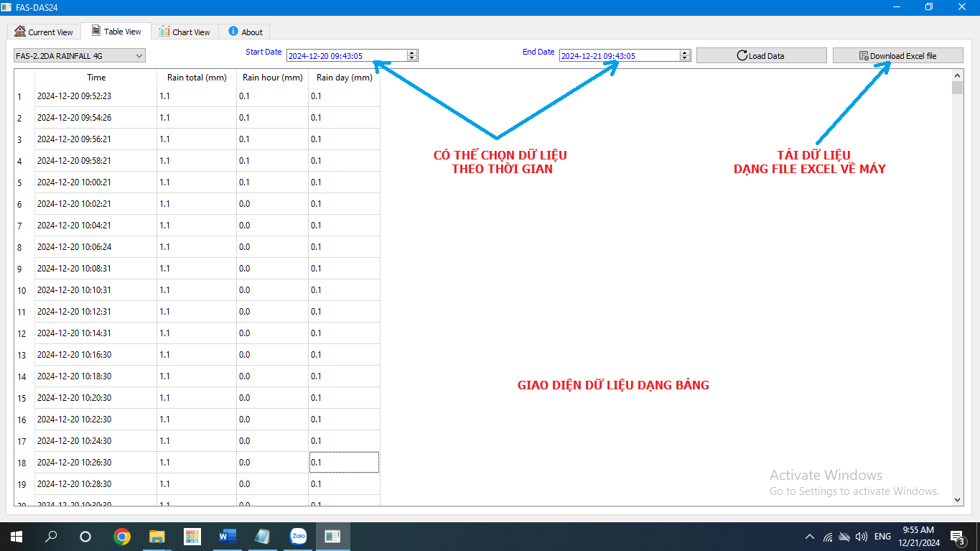This screenshot has width=980, height=551.
Task: Launch Microsoft Word from the taskbar
Action: click(x=227, y=537)
